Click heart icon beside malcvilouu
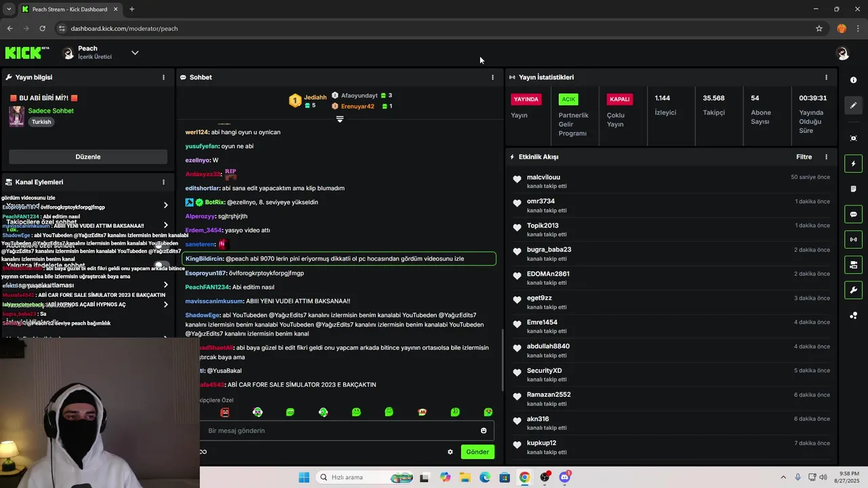Viewport: 868px width, 488px height. pyautogui.click(x=517, y=180)
